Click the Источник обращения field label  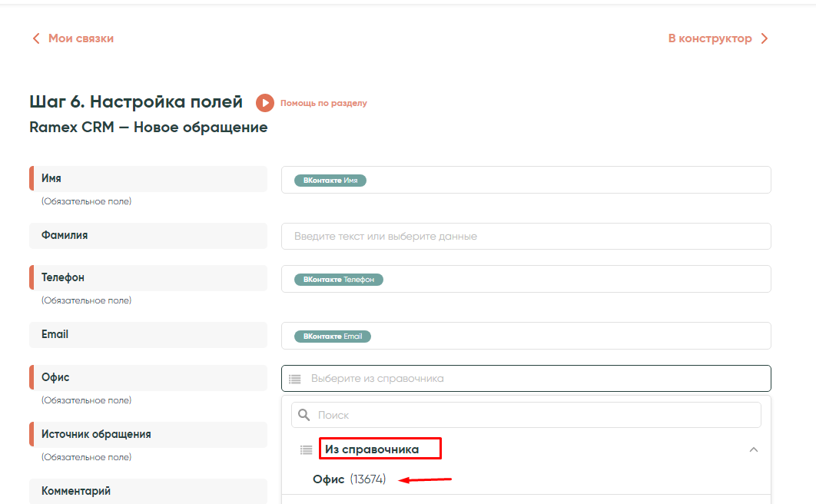click(x=96, y=434)
